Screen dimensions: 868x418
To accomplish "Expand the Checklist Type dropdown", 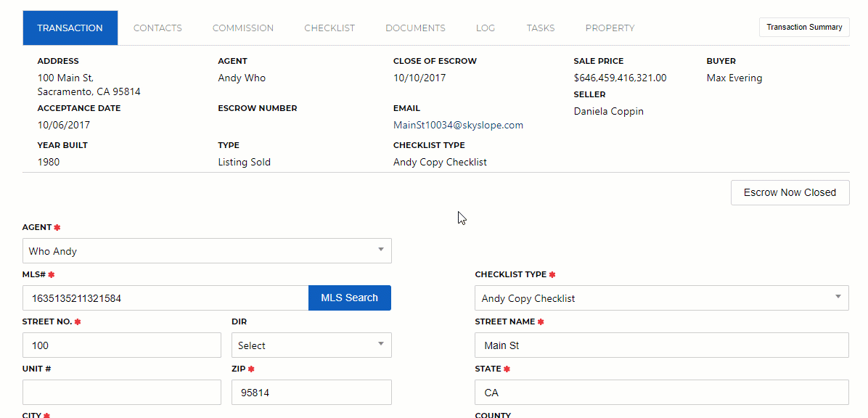I will click(661, 298).
